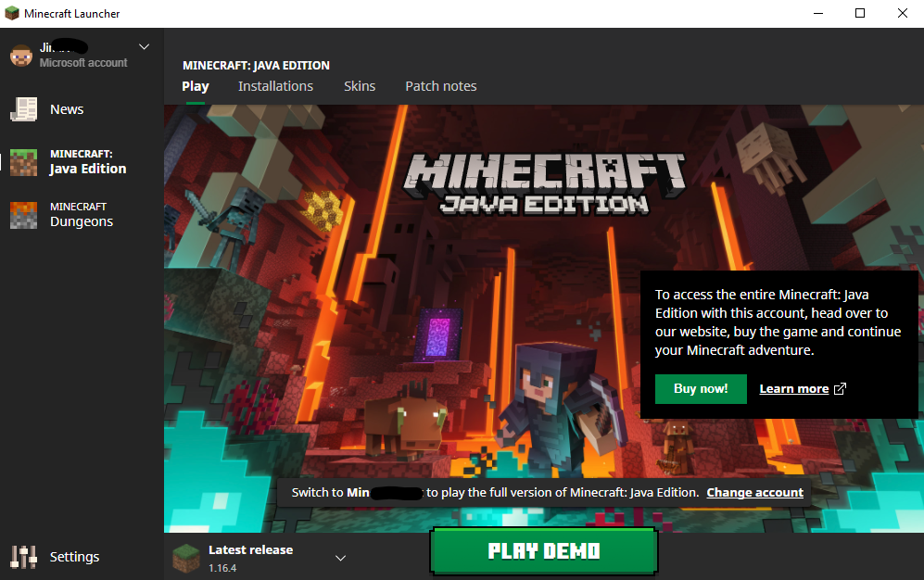Click the Settings sliders icon
Viewport: 924px width, 580px height.
[23, 557]
